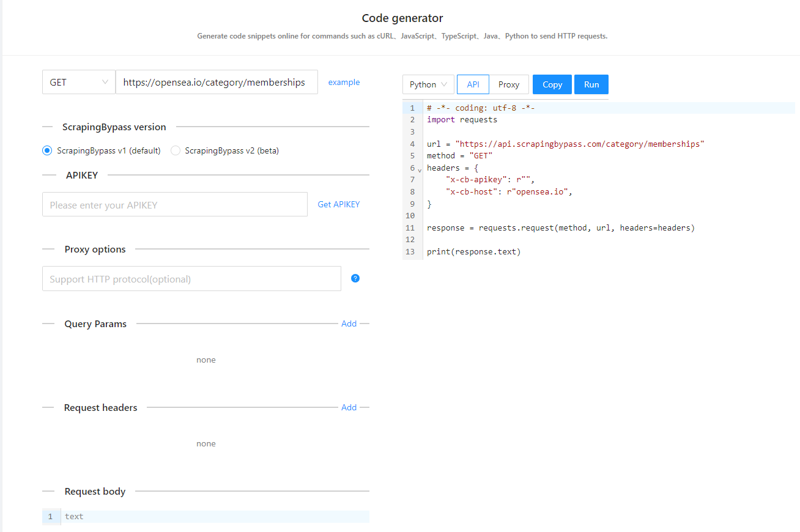The width and height of the screenshot is (800, 532).
Task: Click the HTTP proxy input field
Action: pyautogui.click(x=191, y=279)
